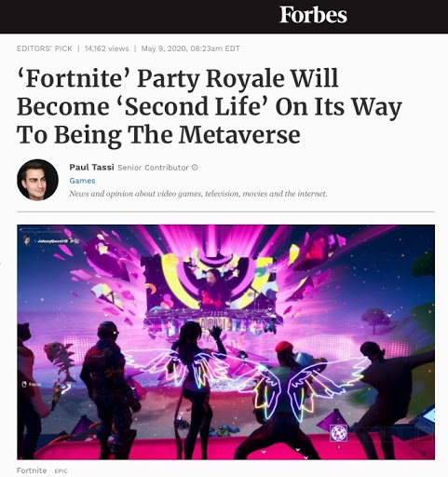Click the disco ball emote icon in game HUD

(338, 432)
